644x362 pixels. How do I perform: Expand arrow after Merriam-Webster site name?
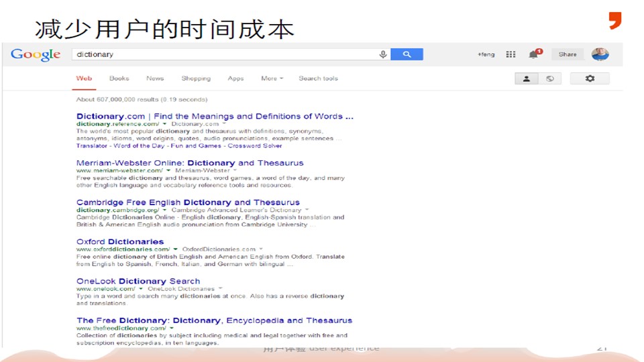pyautogui.click(x=235, y=170)
